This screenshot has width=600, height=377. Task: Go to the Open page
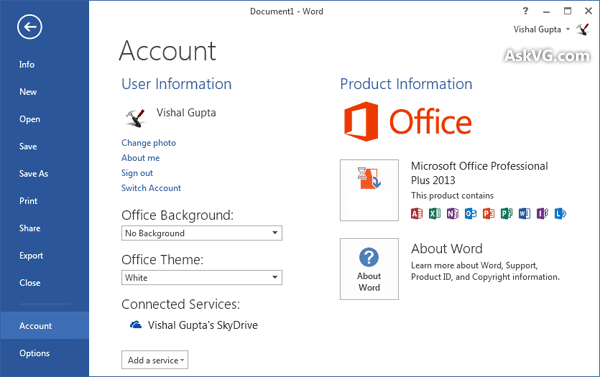pyautogui.click(x=29, y=119)
